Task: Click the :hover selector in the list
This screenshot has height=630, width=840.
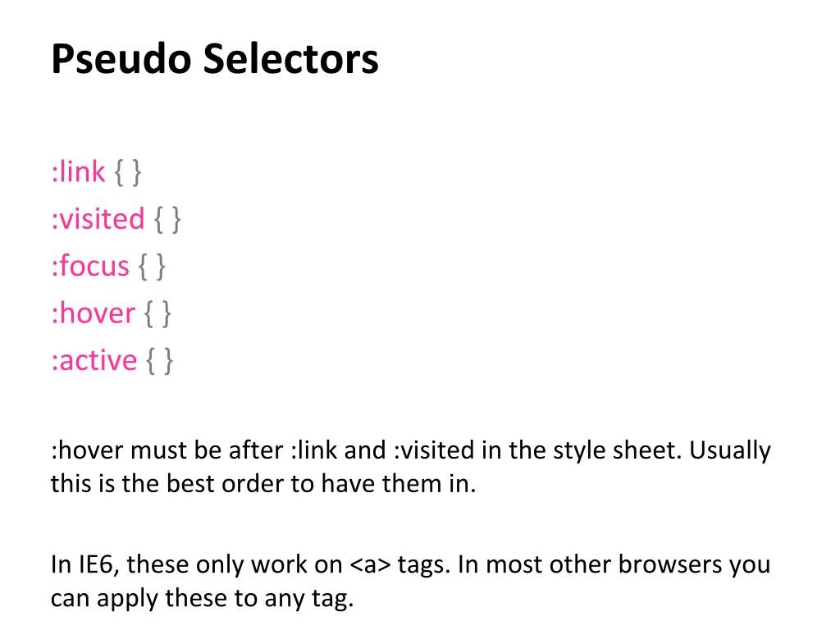Action: [x=94, y=313]
